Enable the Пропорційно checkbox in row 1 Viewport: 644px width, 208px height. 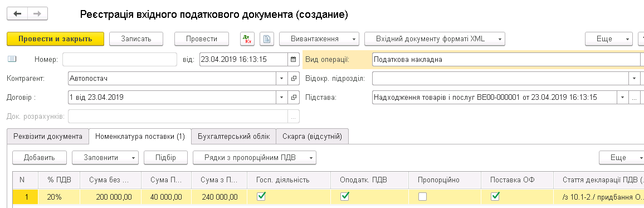tap(422, 197)
